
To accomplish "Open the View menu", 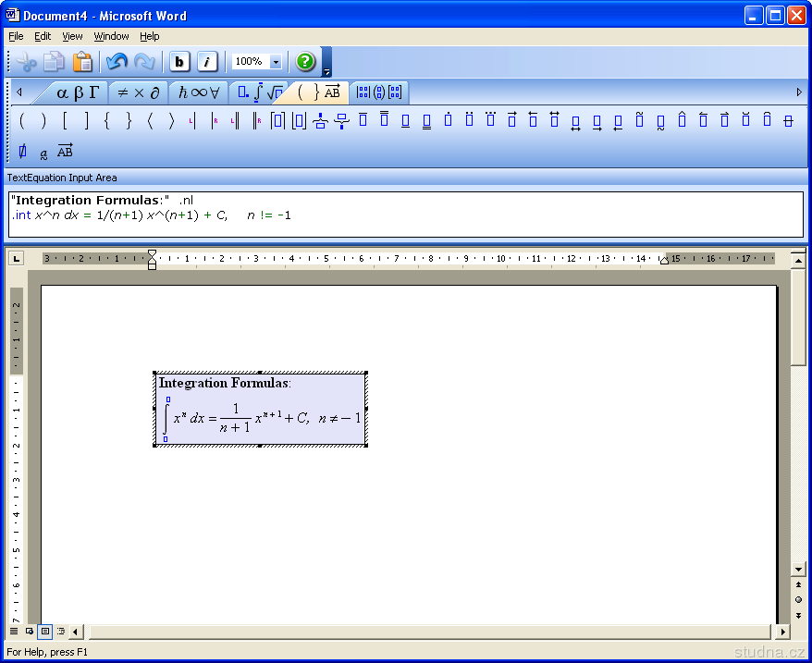I will (72, 36).
